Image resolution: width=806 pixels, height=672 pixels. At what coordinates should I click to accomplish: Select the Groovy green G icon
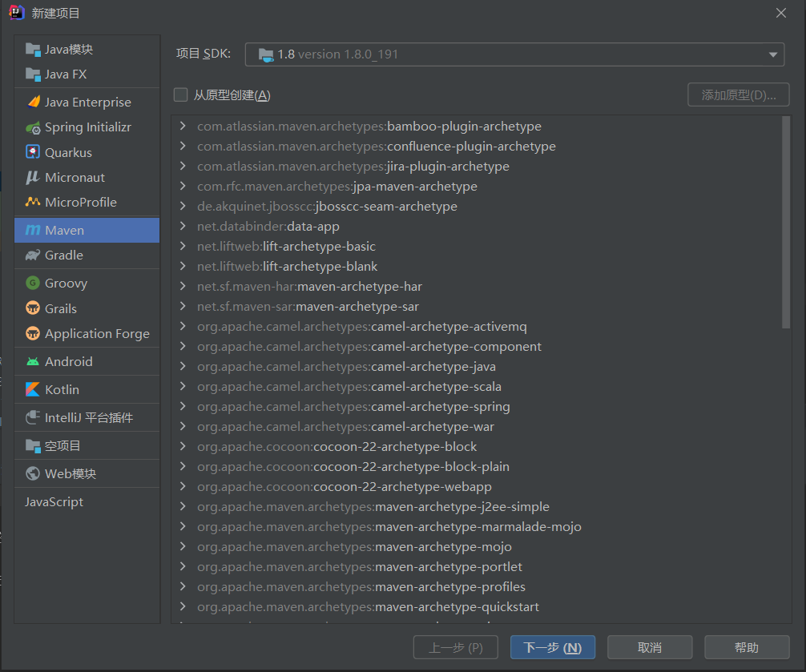[33, 283]
